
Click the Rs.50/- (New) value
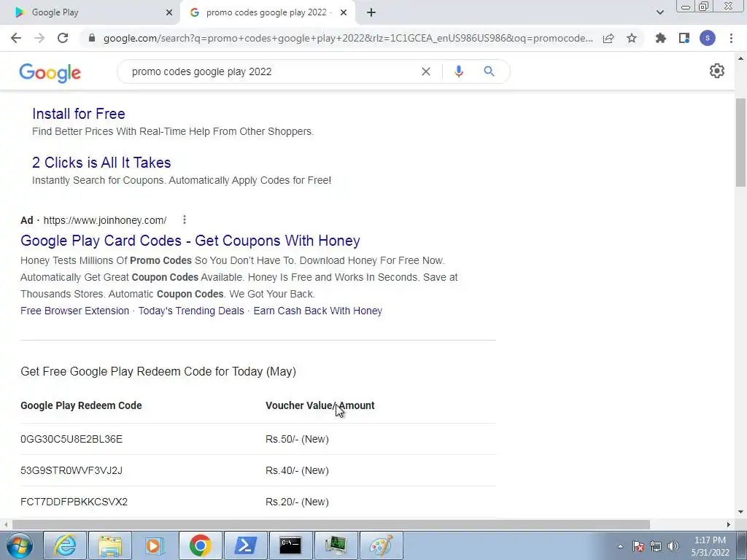click(298, 439)
